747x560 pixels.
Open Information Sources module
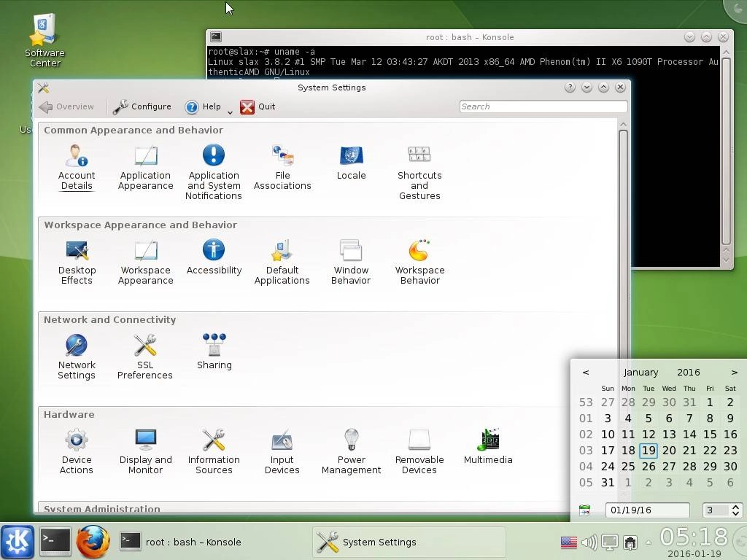pyautogui.click(x=214, y=451)
